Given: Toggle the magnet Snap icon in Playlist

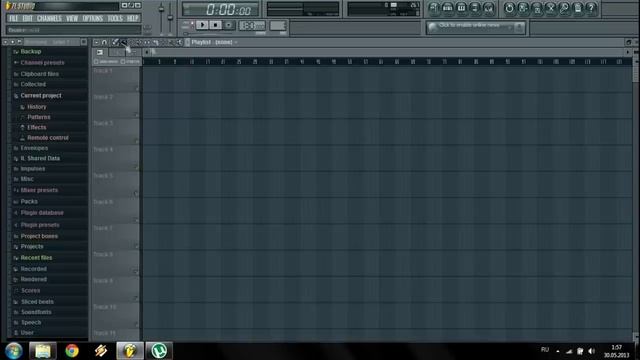Looking at the screenshot, I should [x=104, y=42].
